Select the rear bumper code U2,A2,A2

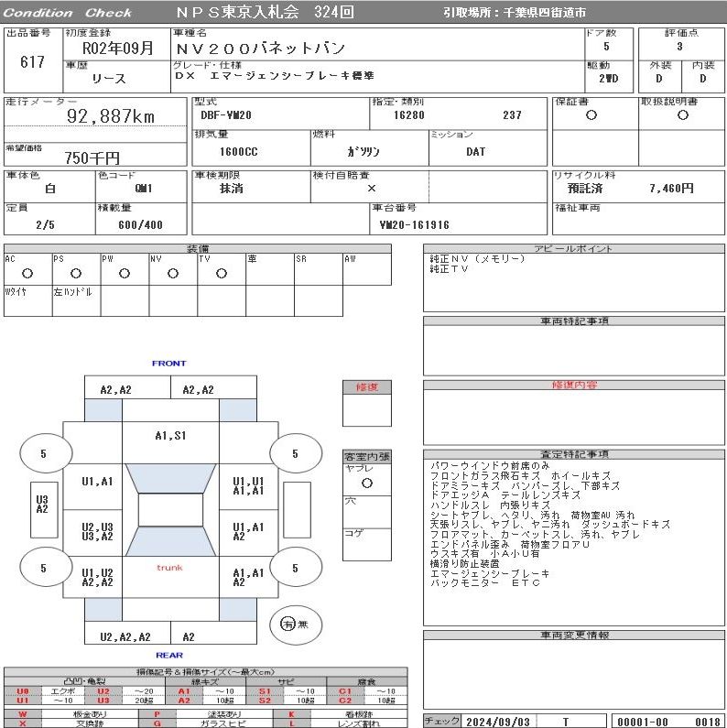pos(125,637)
